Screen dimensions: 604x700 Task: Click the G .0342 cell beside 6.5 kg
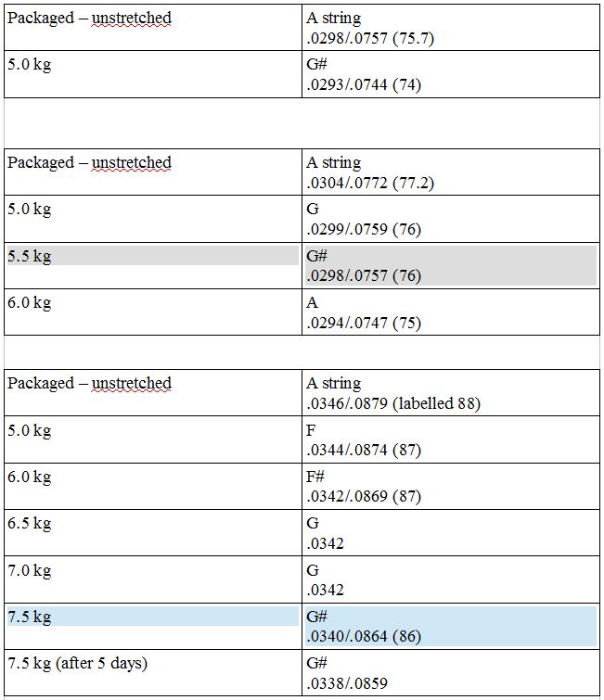[x=451, y=533]
